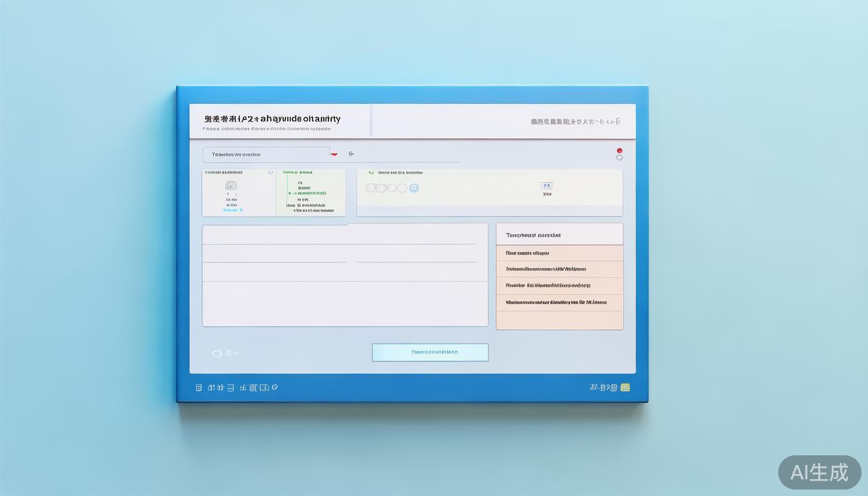The height and width of the screenshot is (496, 868).
Task: Select the first circle in the circle row
Action: (x=371, y=188)
